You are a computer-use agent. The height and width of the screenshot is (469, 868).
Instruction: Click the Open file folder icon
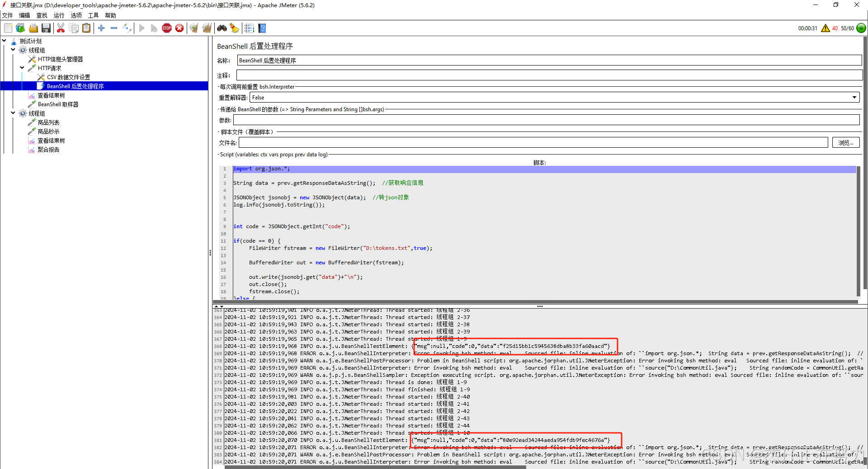click(33, 28)
